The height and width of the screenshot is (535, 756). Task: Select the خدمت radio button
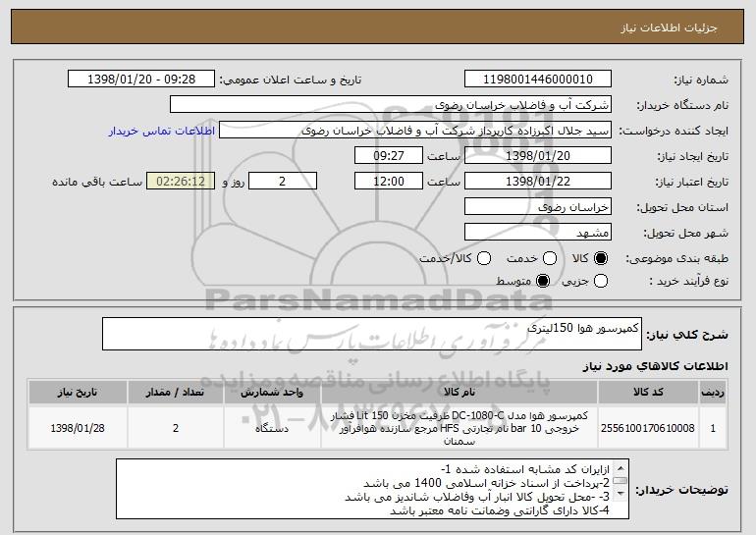click(x=550, y=258)
